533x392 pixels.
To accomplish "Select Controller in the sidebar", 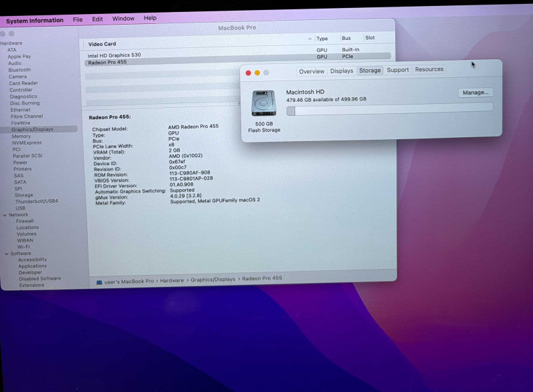I will (x=21, y=90).
